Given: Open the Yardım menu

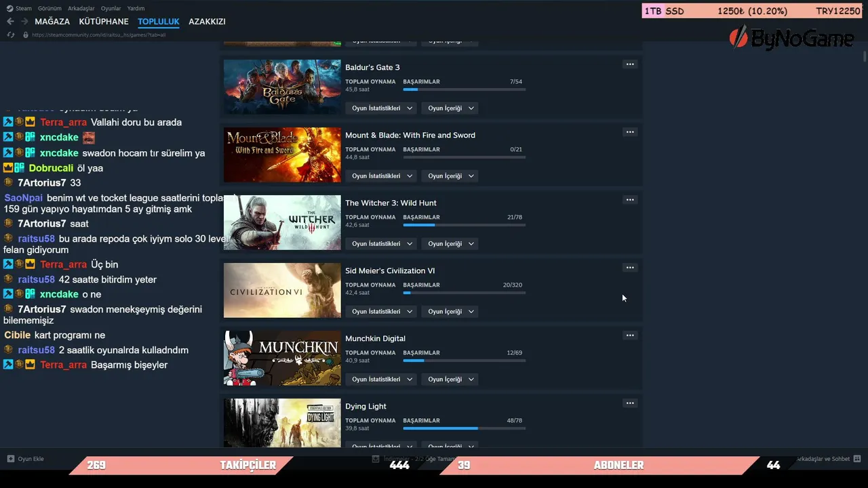Looking at the screenshot, I should click(136, 8).
